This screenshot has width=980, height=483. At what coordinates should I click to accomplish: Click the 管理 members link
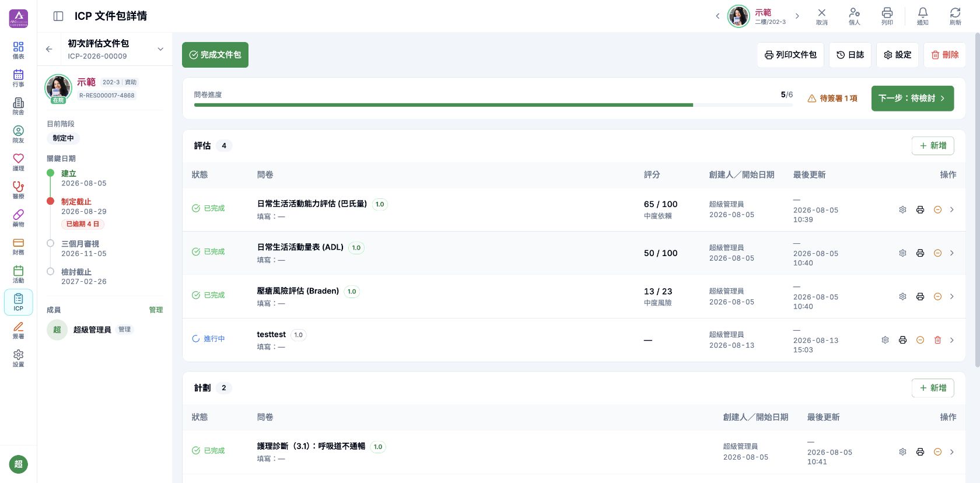point(156,310)
